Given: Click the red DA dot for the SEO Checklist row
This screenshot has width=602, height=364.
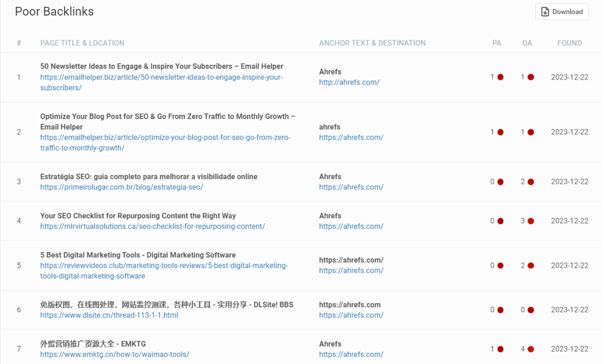Looking at the screenshot, I should 530,221.
